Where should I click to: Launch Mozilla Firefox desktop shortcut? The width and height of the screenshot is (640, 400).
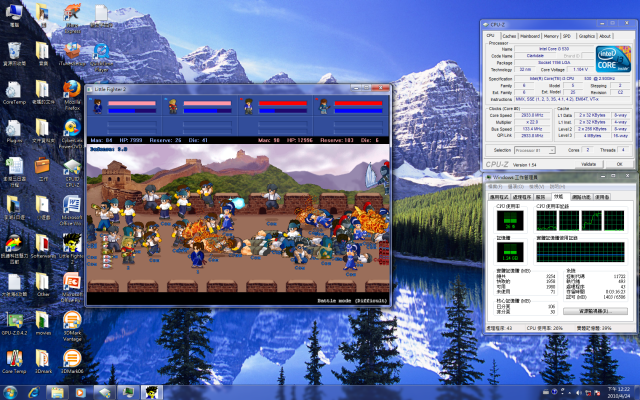72,94
